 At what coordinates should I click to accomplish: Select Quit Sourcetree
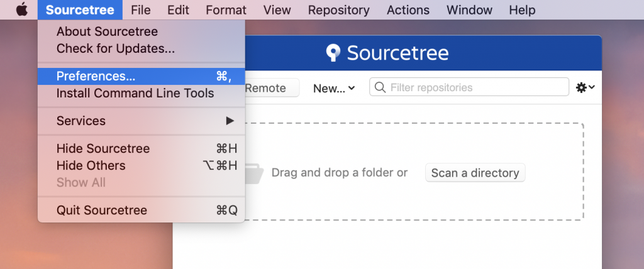[142, 211]
